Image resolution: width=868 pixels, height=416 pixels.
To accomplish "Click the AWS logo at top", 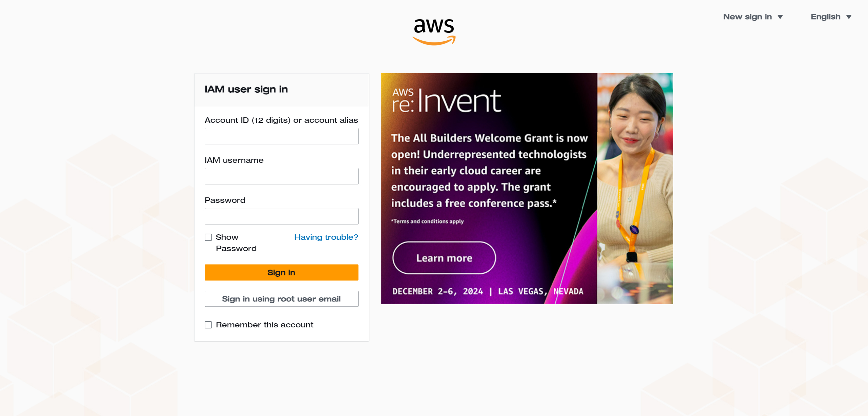I will click(x=434, y=31).
